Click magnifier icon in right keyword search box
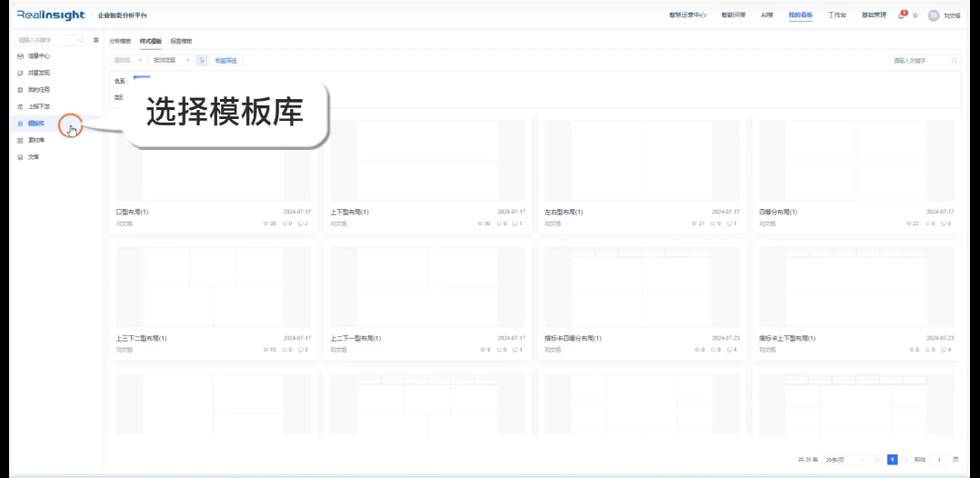The width and height of the screenshot is (980, 478). point(954,61)
